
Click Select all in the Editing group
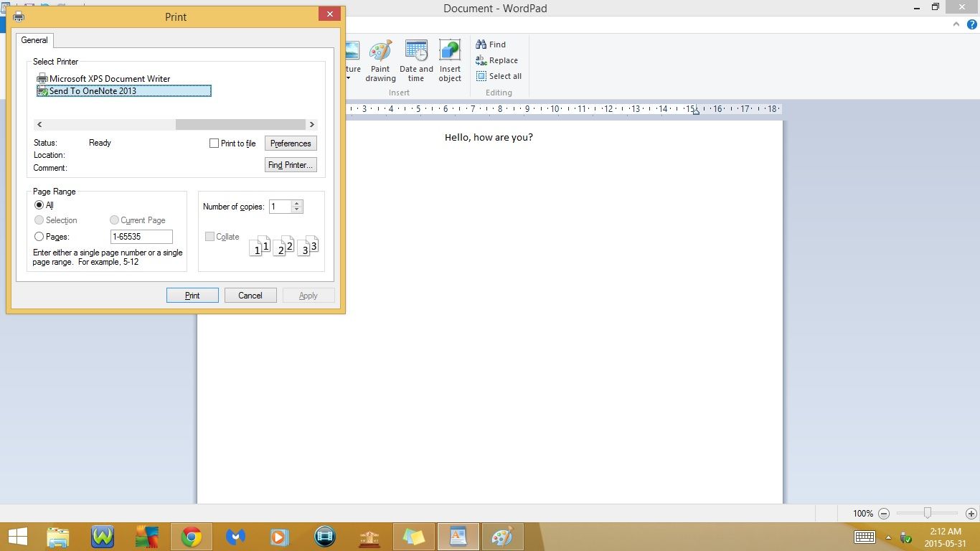click(x=499, y=76)
